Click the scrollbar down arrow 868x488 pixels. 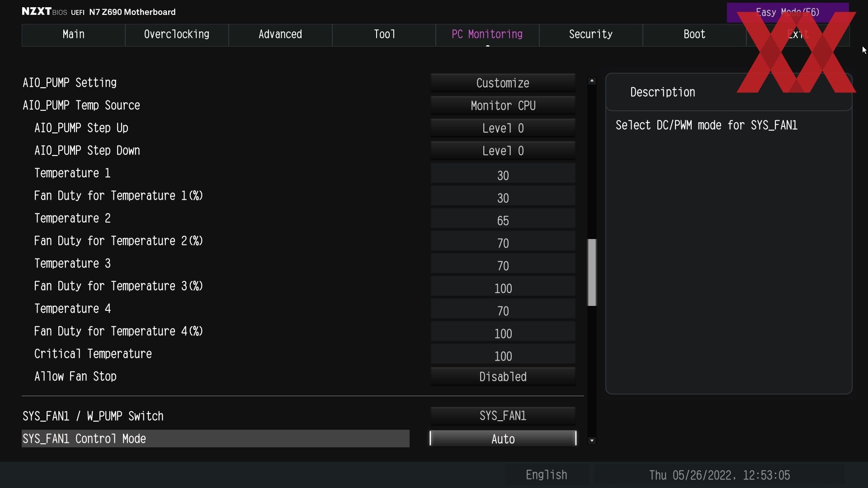[x=592, y=441]
